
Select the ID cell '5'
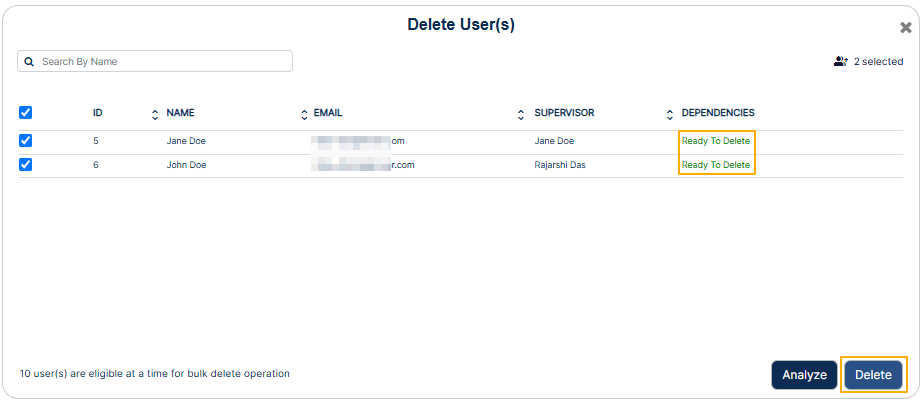click(x=96, y=141)
